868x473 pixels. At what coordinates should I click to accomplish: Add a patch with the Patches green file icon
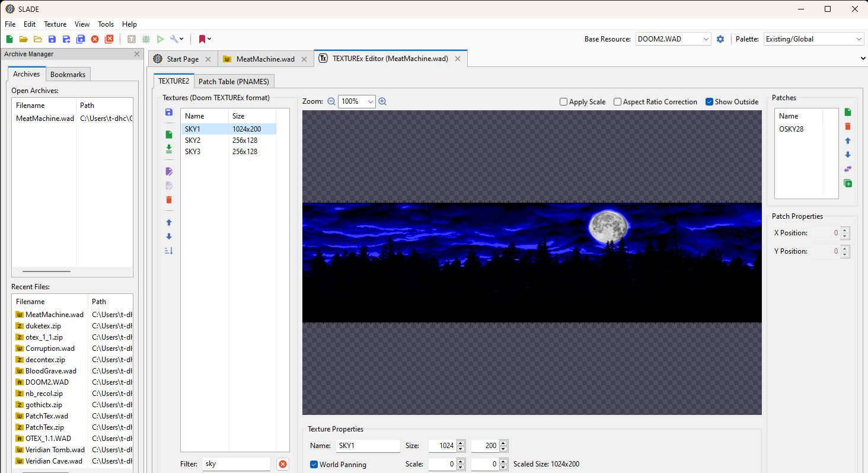pyautogui.click(x=848, y=112)
